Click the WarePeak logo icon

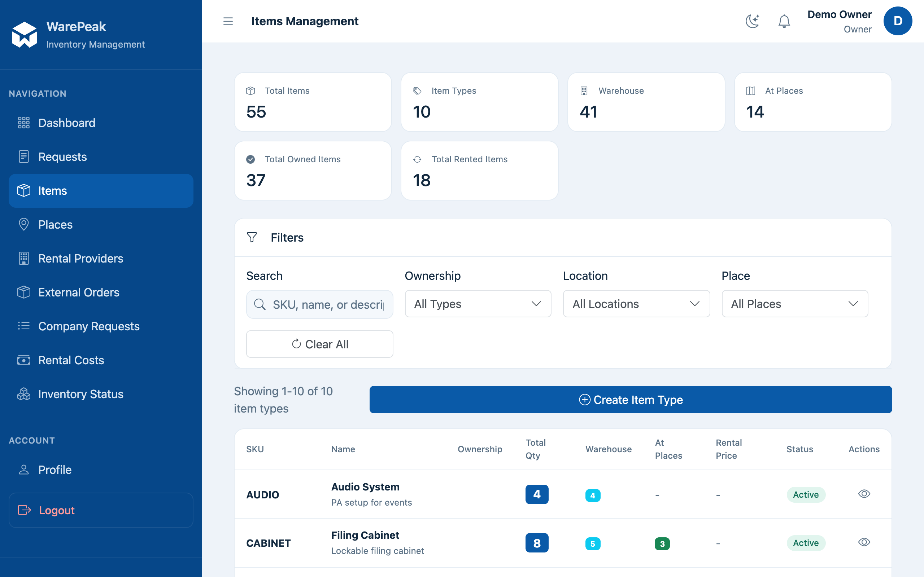[x=25, y=35]
